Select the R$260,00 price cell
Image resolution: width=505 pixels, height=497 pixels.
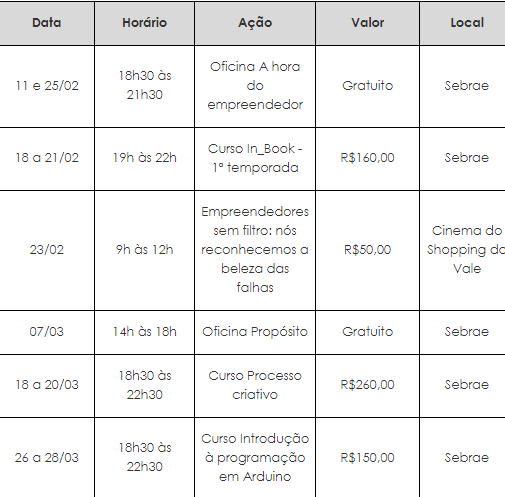[367, 385]
